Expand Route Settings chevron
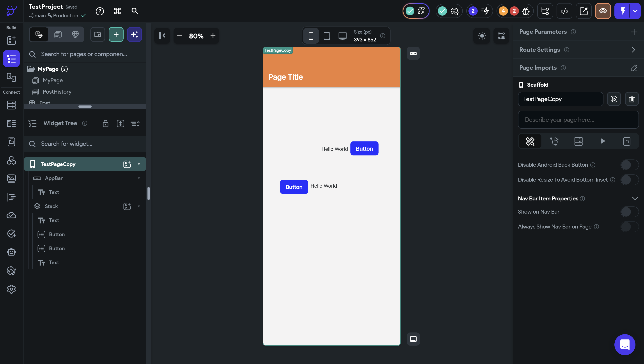Viewport: 644px width, 364px height. click(633, 50)
